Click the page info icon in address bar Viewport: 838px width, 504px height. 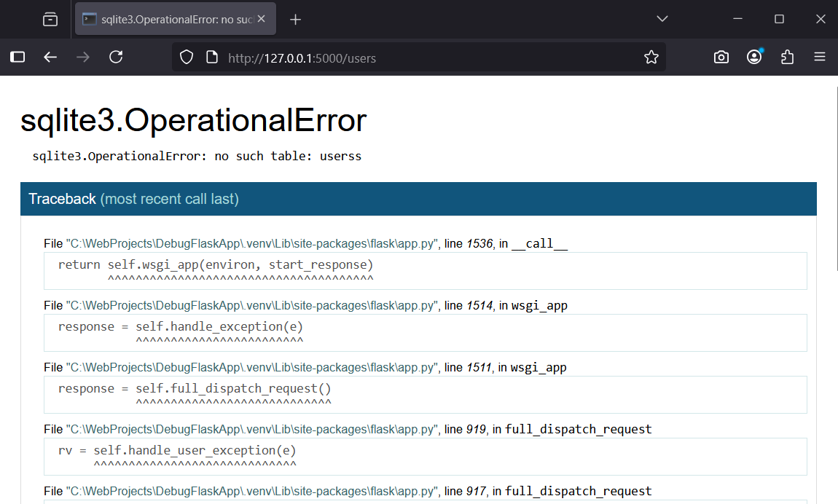tap(211, 57)
